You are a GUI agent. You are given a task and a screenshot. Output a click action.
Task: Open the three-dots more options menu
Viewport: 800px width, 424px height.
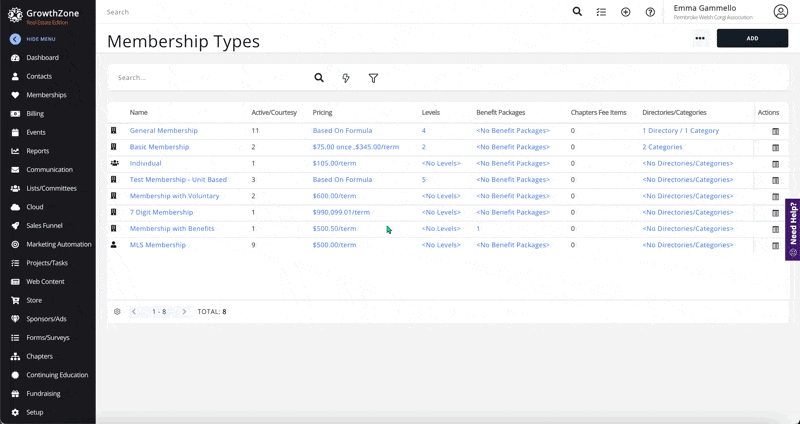700,39
